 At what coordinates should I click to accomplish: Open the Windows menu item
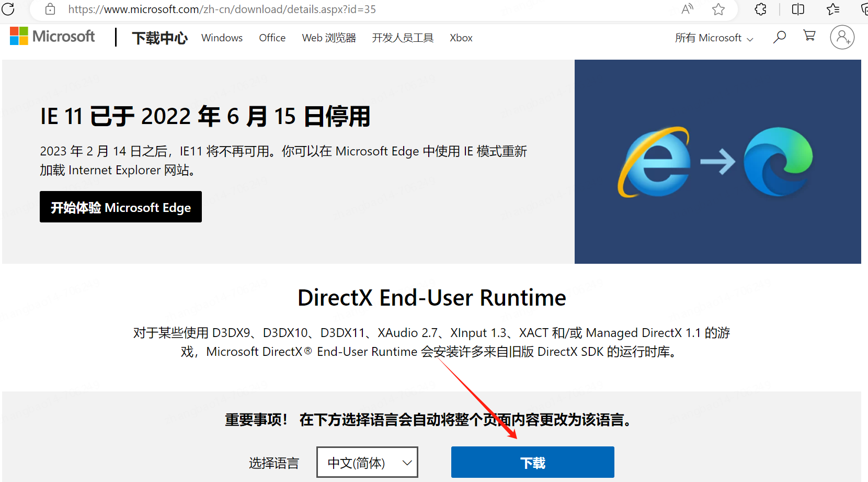click(x=222, y=38)
